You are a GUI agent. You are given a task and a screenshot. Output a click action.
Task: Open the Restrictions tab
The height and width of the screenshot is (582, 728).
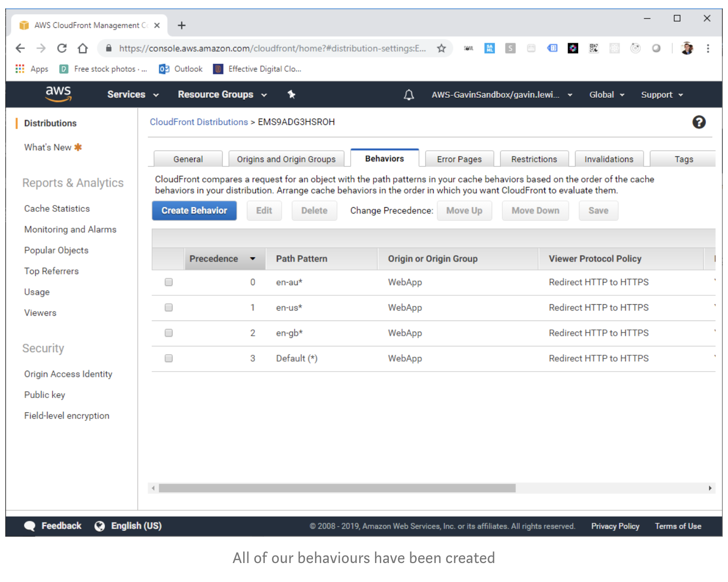coord(534,159)
